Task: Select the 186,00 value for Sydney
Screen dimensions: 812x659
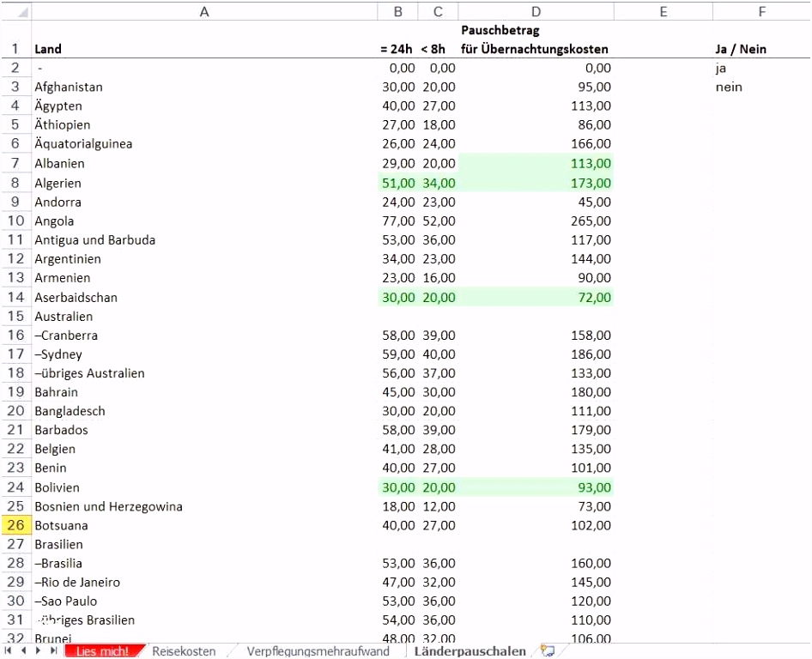Action: point(536,354)
